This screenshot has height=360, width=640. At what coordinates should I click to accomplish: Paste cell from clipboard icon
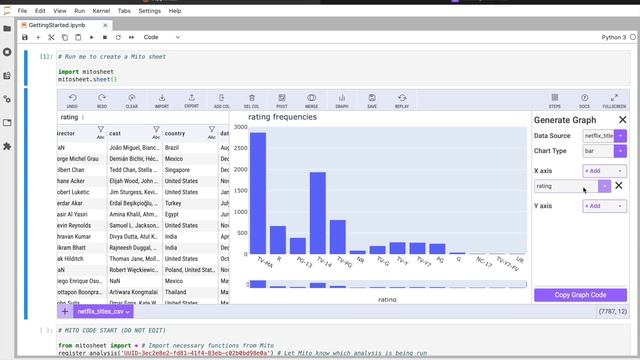(78, 37)
